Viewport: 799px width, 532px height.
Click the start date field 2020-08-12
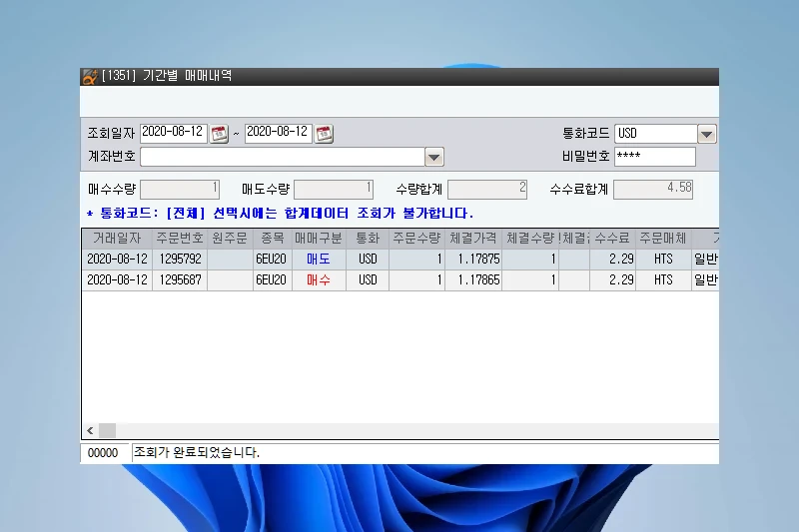point(173,134)
